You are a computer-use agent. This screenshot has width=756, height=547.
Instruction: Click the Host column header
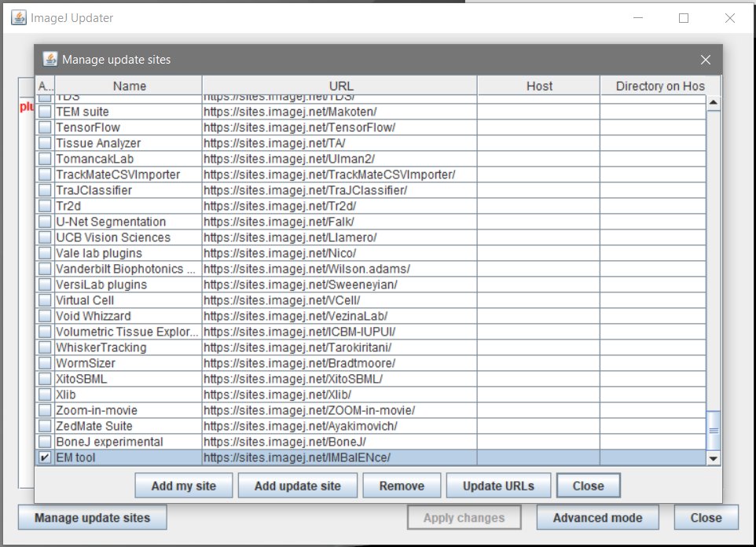(539, 86)
